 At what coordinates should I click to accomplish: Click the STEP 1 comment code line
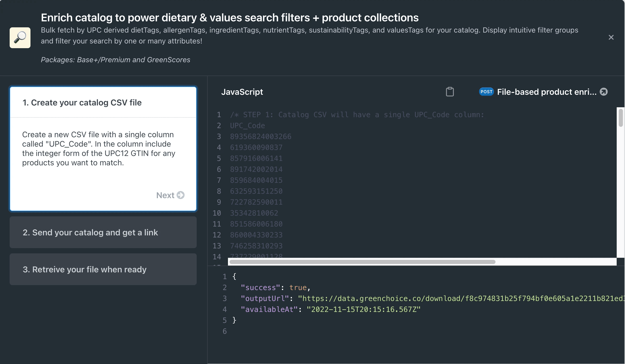pos(357,115)
